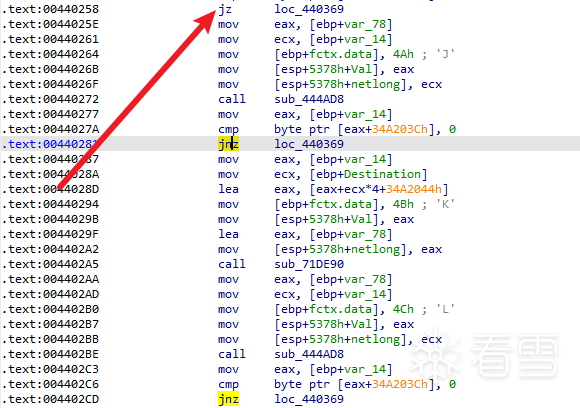Follow the loc_440369 operand on the jz line
580x408 pixels.
(x=309, y=9)
